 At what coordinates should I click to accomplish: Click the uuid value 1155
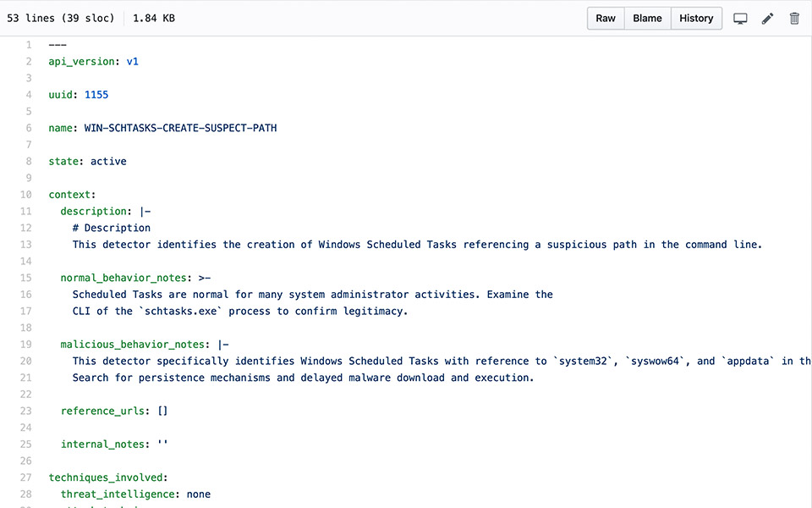tap(96, 95)
